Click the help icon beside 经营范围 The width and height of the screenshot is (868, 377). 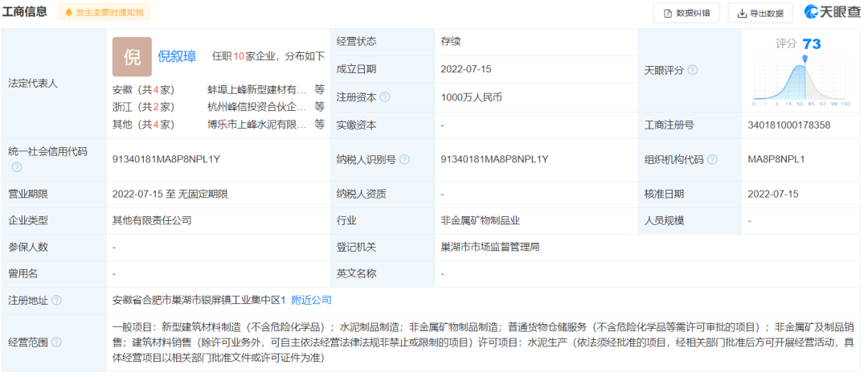tap(56, 342)
